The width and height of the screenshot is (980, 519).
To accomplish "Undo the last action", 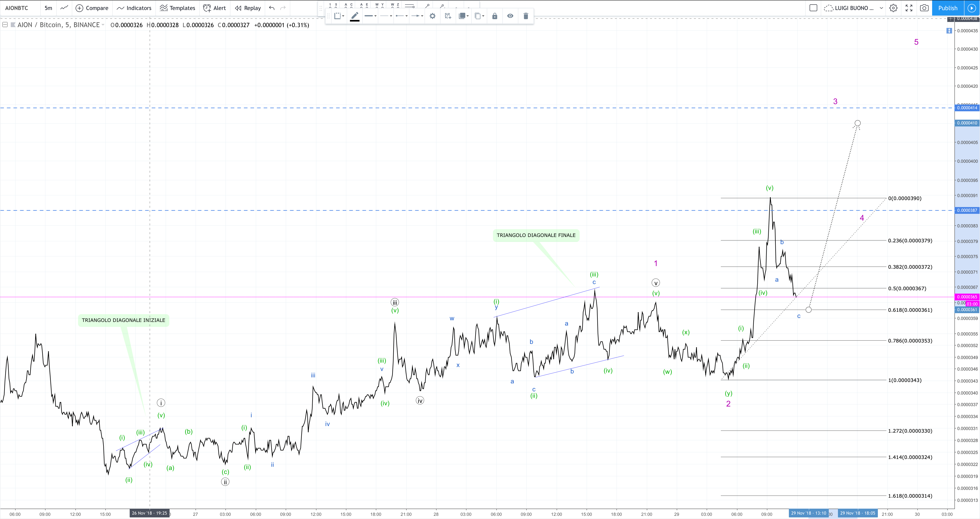I will coord(272,8).
